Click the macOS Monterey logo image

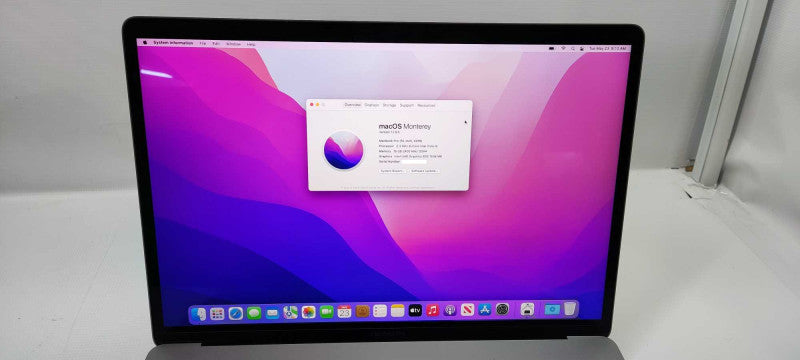click(343, 150)
